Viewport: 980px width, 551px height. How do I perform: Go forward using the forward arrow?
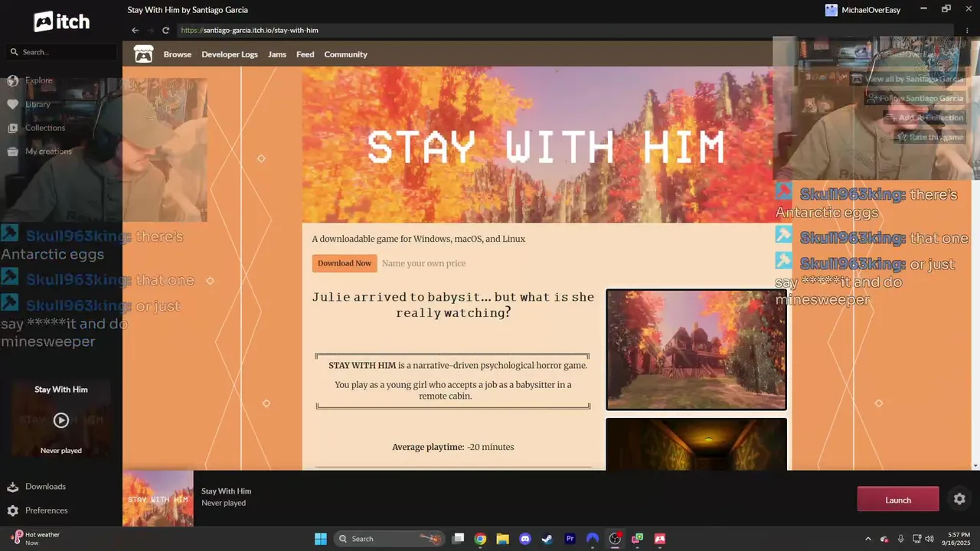151,31
